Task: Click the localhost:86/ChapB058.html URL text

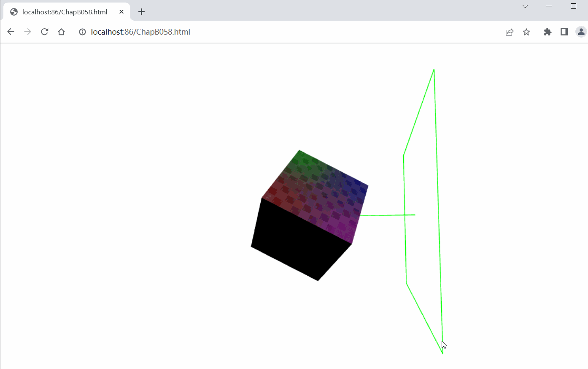Action: pyautogui.click(x=140, y=32)
